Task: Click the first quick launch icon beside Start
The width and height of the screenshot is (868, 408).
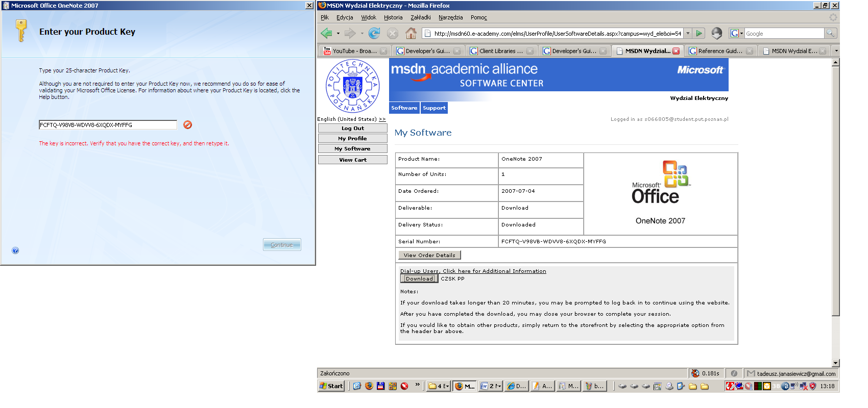Action: [x=357, y=386]
